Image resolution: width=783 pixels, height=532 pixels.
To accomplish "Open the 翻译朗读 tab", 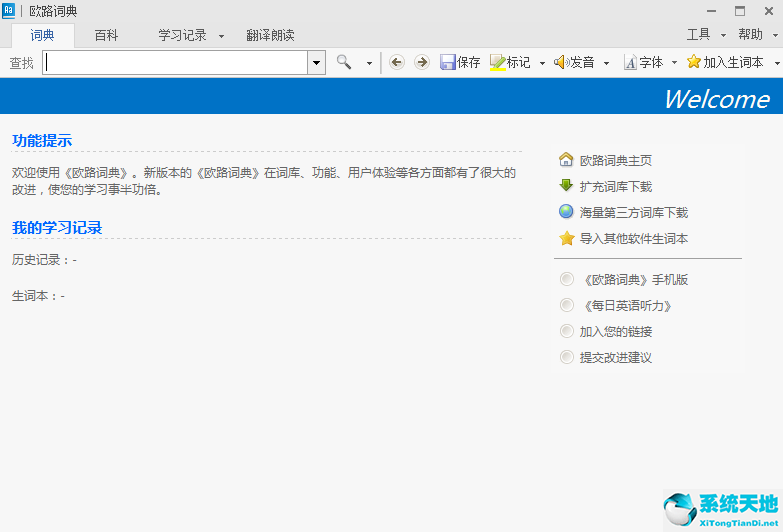I will [270, 35].
